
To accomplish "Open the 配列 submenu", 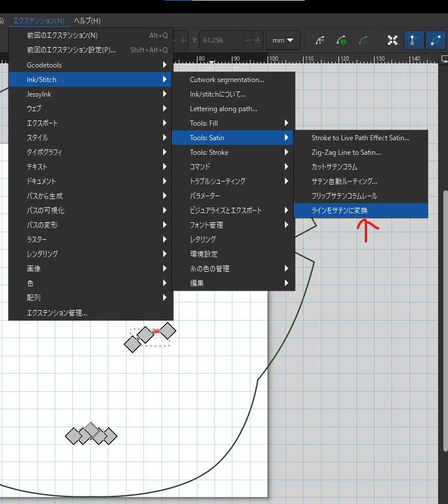I will [x=91, y=297].
